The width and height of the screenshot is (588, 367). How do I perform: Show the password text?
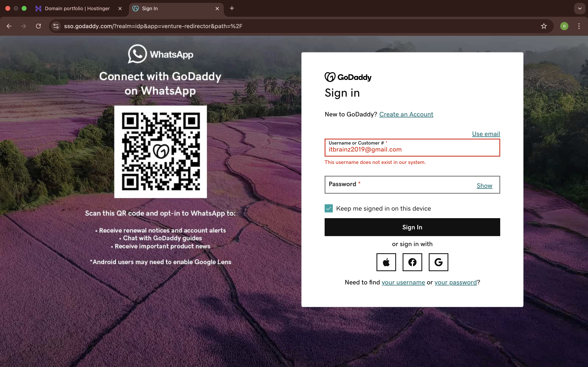click(x=484, y=186)
